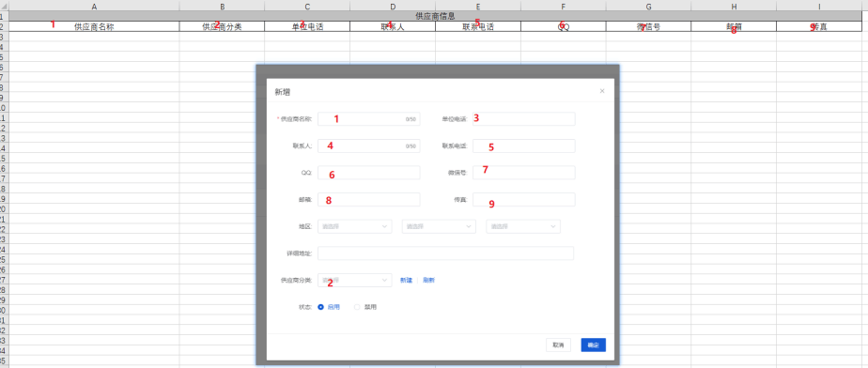The height and width of the screenshot is (368, 868).
Task: Focus the 联系人 input field in dialog
Action: point(368,146)
